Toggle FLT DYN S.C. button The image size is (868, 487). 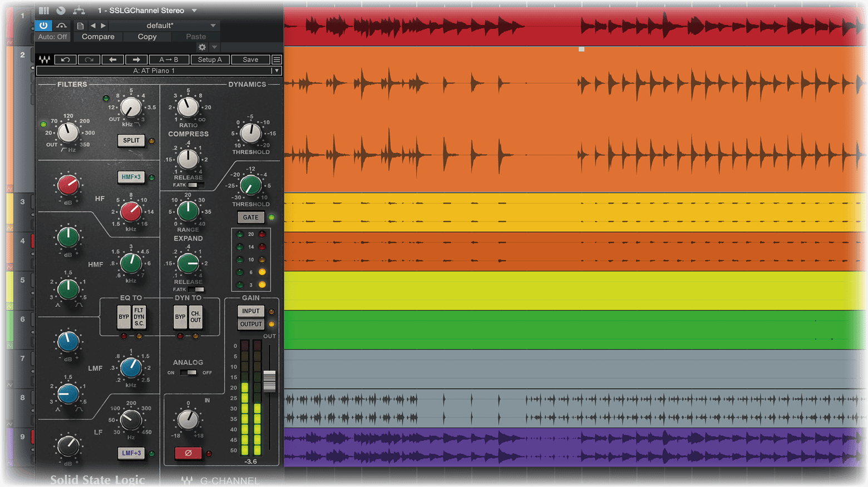click(139, 317)
